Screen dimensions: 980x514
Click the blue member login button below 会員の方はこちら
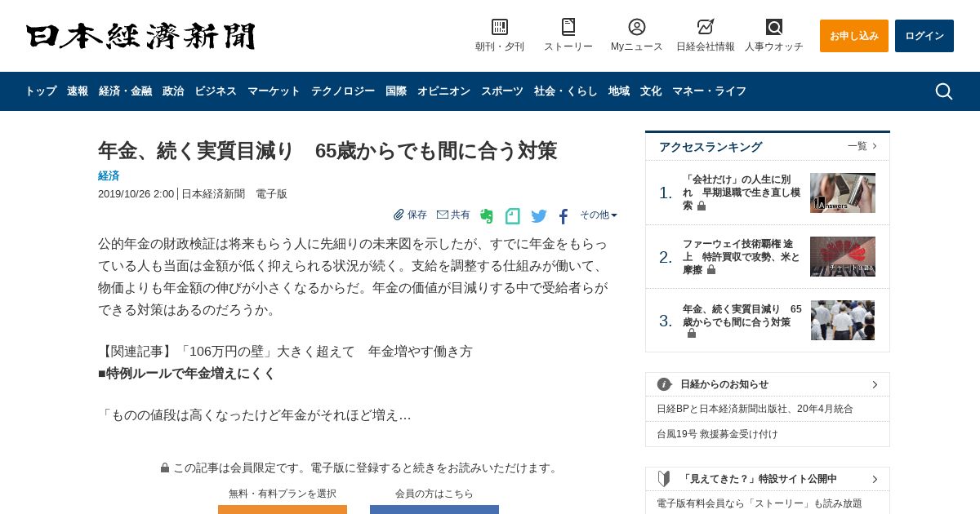[x=434, y=509]
